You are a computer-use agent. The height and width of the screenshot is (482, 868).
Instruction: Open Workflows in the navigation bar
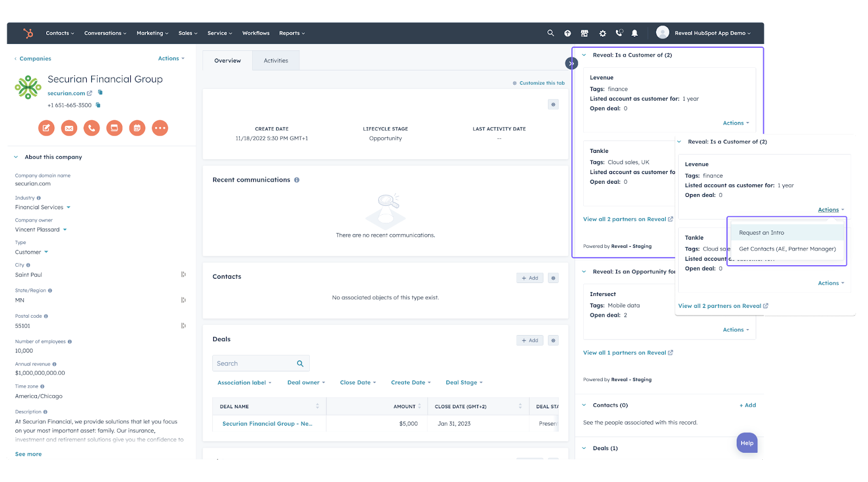(256, 33)
